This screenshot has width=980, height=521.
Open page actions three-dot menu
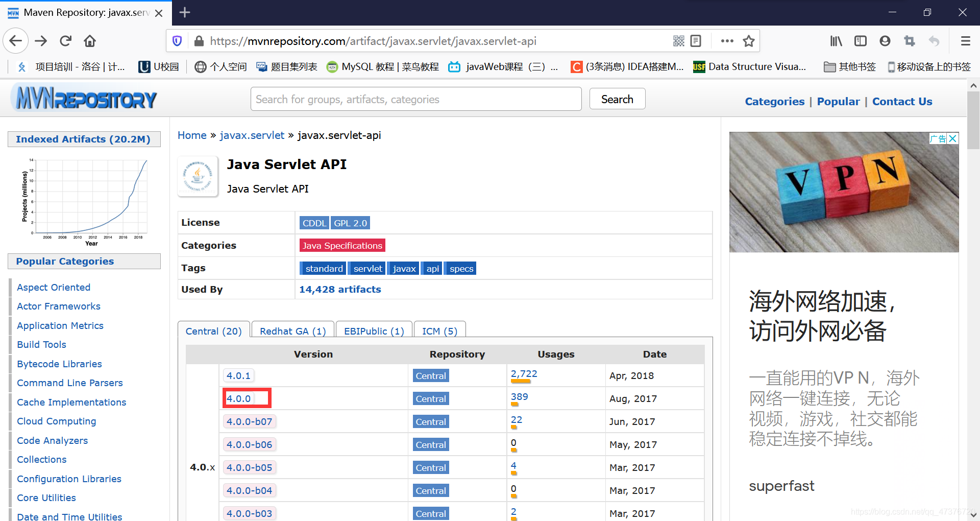tap(727, 41)
